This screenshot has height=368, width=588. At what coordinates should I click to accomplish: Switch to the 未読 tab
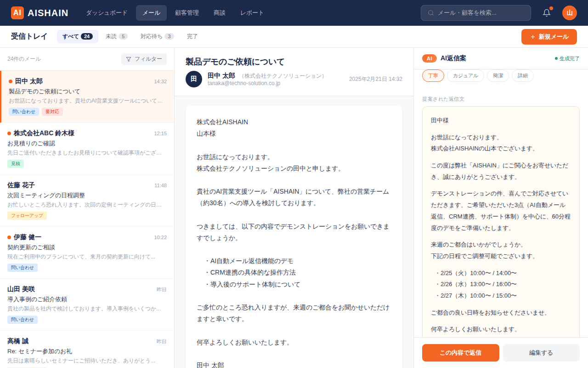pos(116,36)
